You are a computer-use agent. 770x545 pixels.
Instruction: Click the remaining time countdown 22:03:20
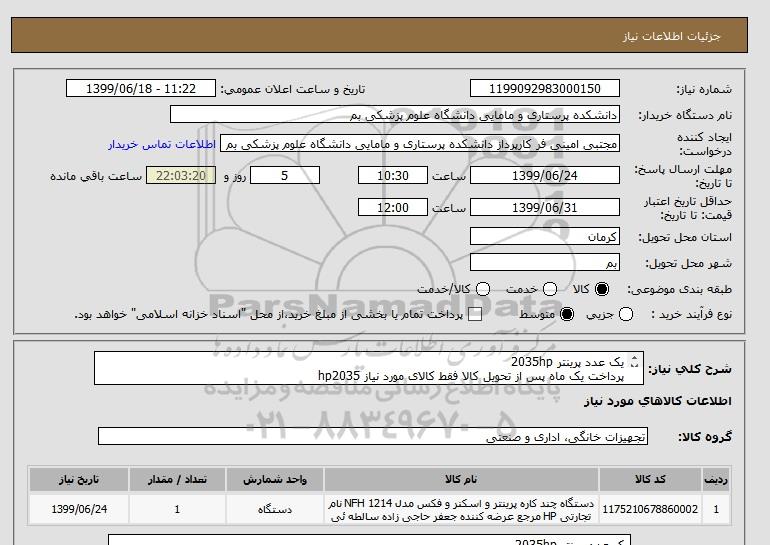coord(181,175)
